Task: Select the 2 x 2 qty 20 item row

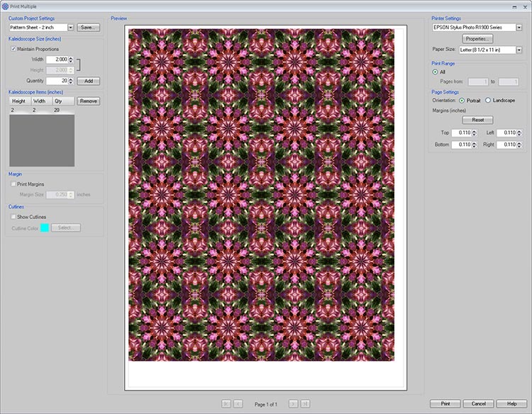Action: click(x=42, y=110)
